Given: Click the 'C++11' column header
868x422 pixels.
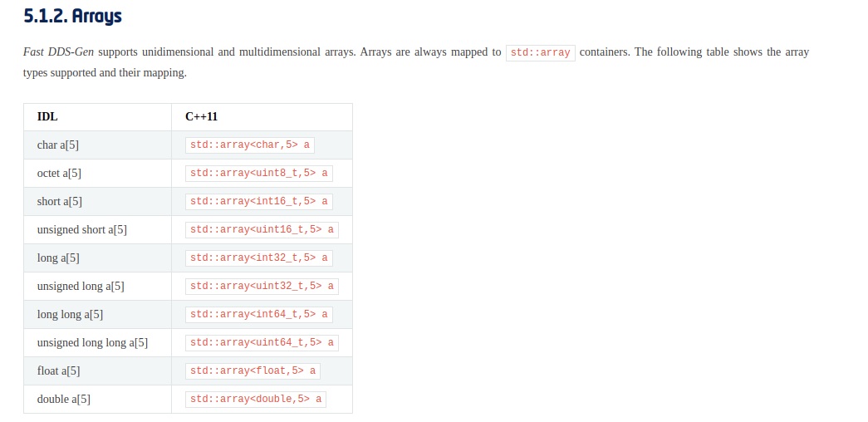Looking at the screenshot, I should pos(262,117).
